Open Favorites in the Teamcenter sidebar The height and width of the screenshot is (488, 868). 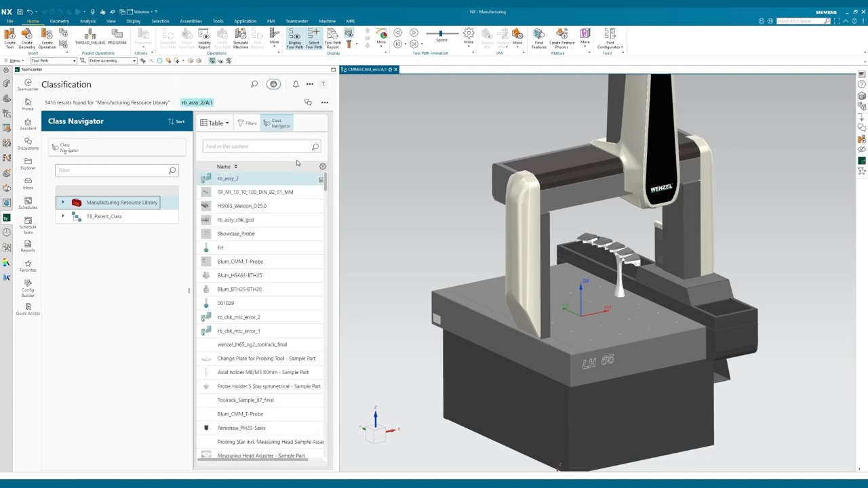coord(28,266)
